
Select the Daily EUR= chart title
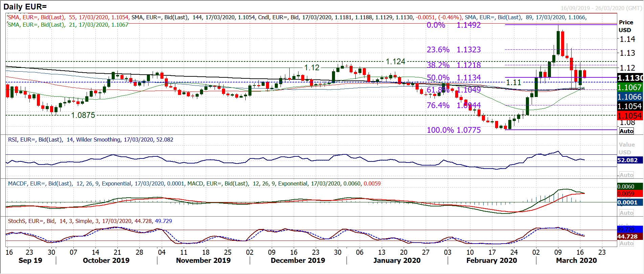click(25, 6)
